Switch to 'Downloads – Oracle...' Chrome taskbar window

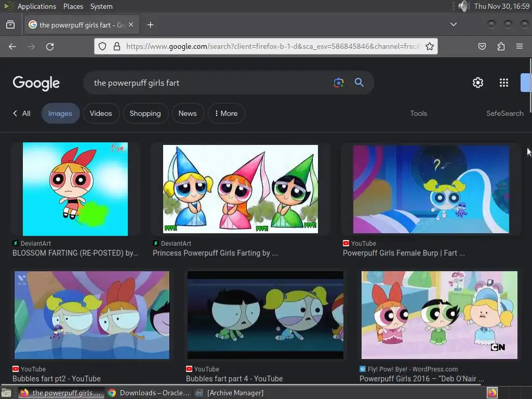click(x=148, y=393)
